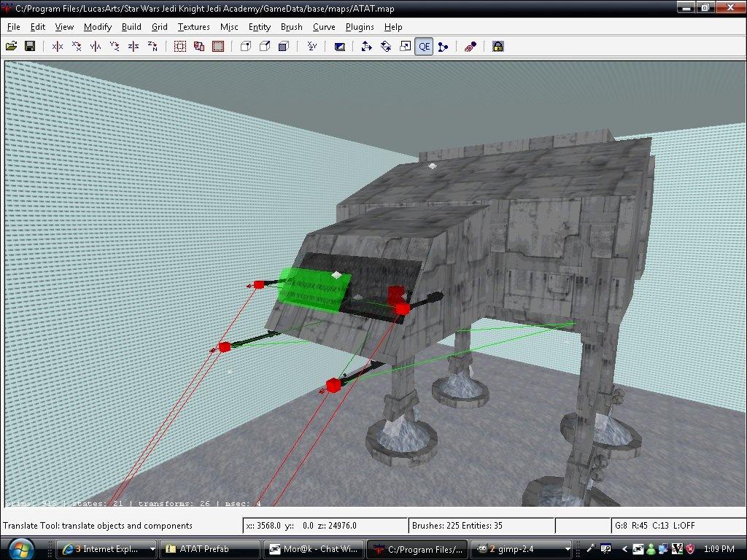
Task: Toggle the Texture view mode icon
Action: 339,47
